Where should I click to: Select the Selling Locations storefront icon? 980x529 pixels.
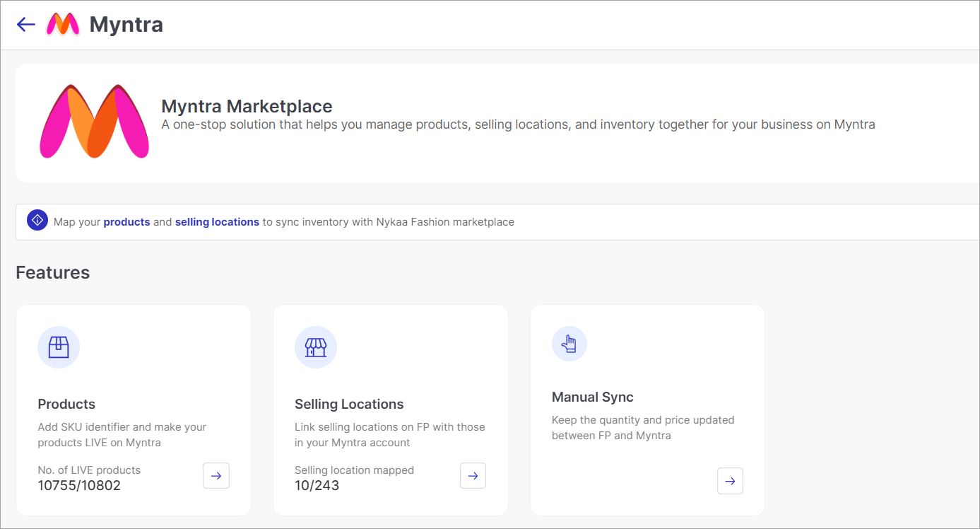coord(316,347)
